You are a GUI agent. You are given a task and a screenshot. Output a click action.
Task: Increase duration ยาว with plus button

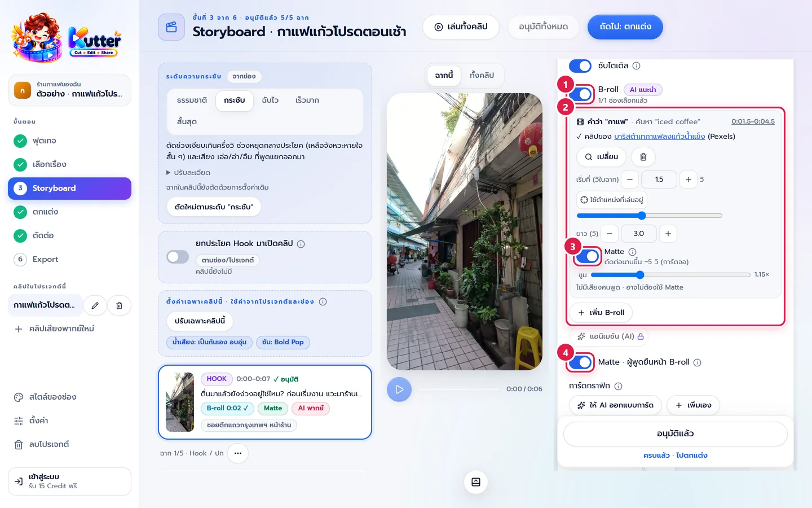point(668,234)
